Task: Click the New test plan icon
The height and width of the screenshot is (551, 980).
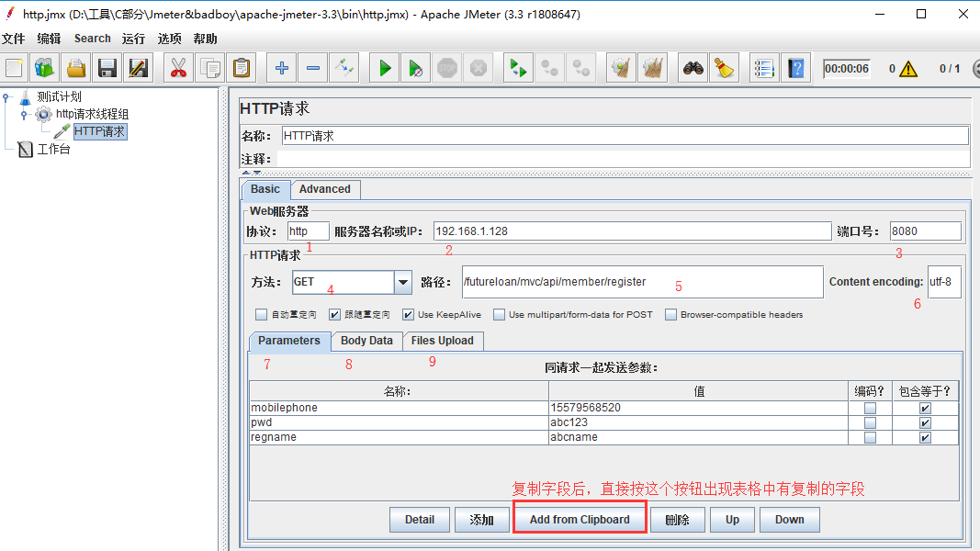Action: (x=14, y=68)
